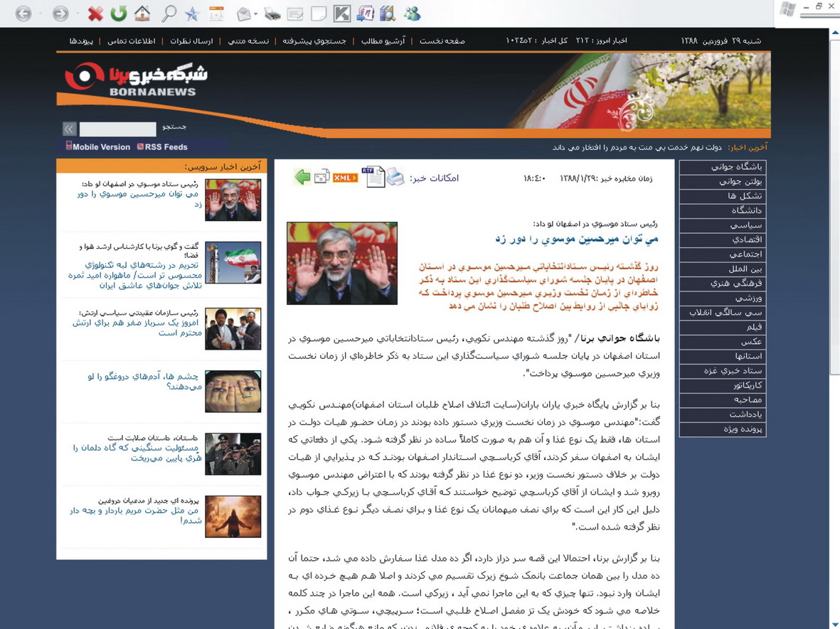
Task: Open the Research books toolbar icon
Action: click(x=388, y=14)
